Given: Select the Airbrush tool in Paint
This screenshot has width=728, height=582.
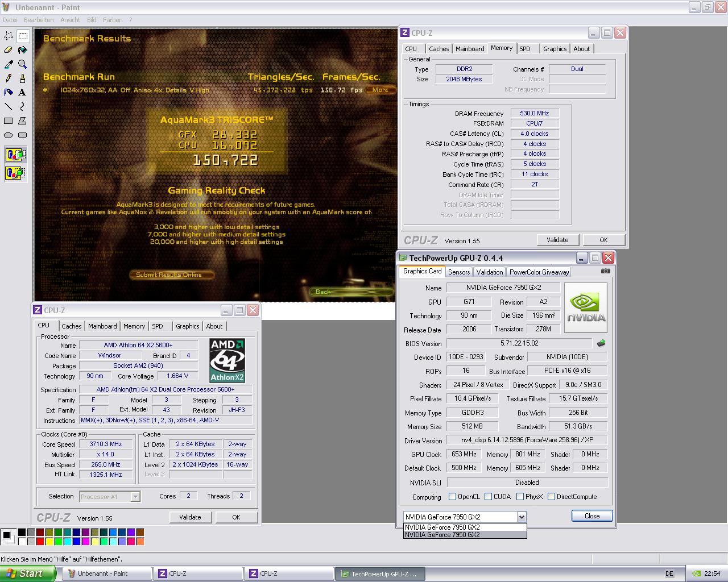Looking at the screenshot, I should 9,92.
